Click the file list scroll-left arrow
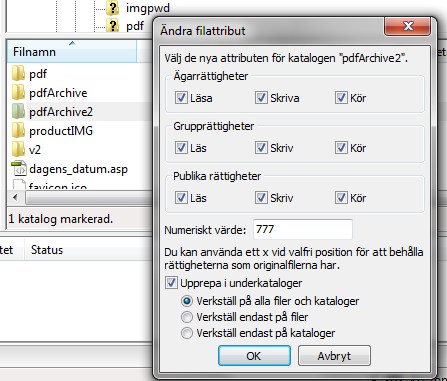The height and width of the screenshot is (381, 447). pyautogui.click(x=15, y=198)
